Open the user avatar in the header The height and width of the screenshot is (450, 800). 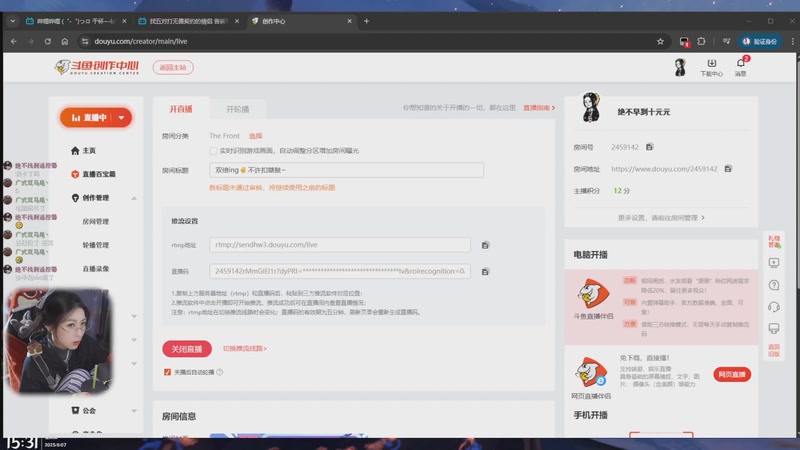point(680,67)
